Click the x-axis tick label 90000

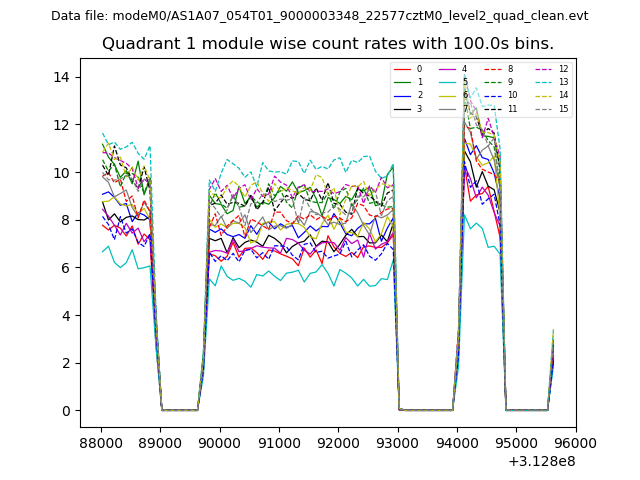(x=219, y=442)
